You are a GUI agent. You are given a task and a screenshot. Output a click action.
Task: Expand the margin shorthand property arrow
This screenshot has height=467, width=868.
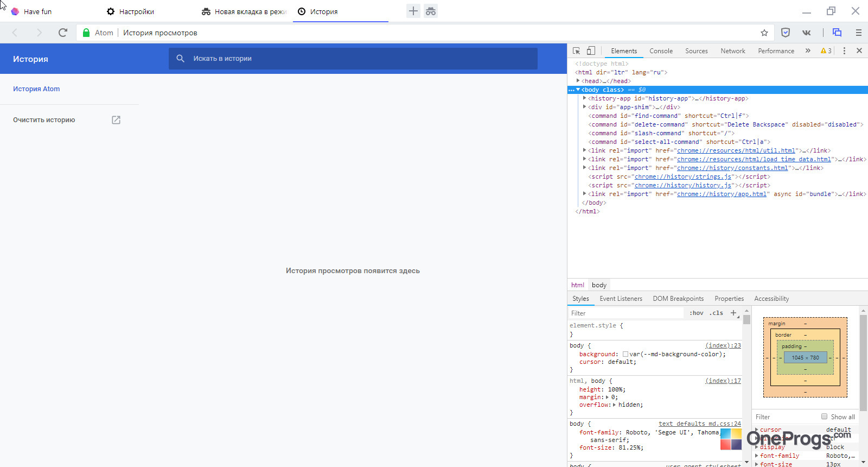point(608,397)
